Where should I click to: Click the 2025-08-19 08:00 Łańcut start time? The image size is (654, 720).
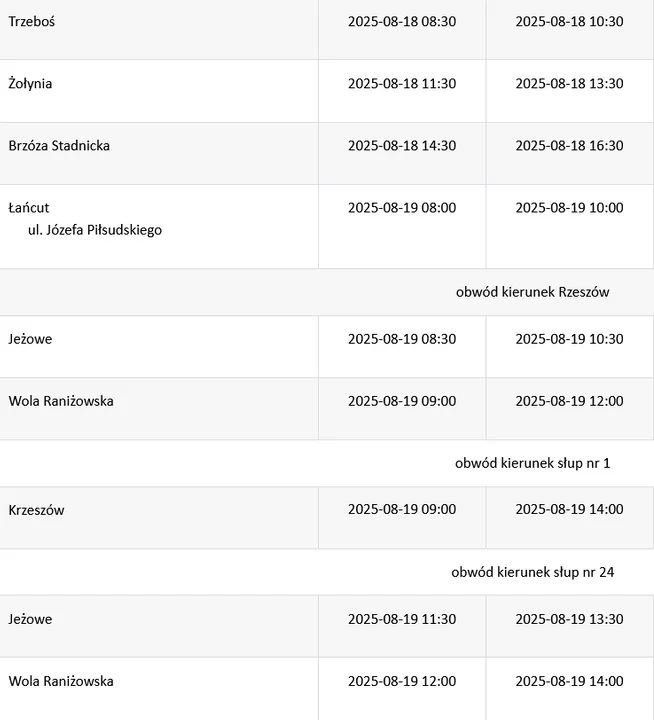point(402,208)
